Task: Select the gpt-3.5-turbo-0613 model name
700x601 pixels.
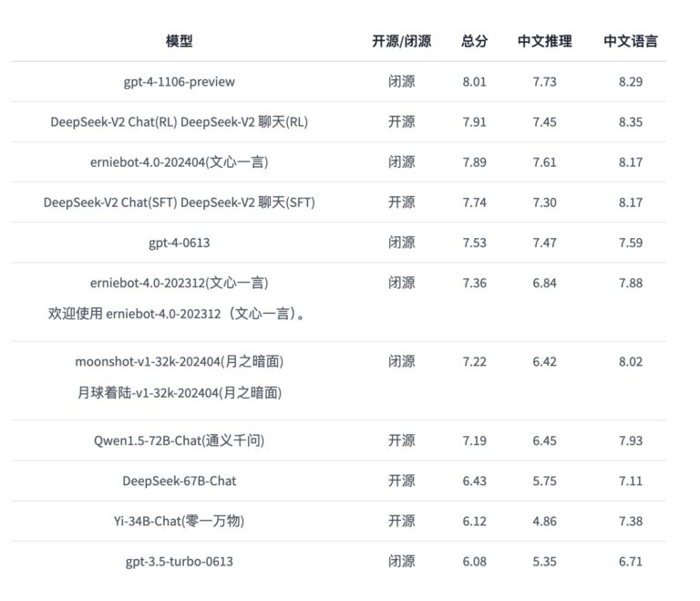Action: [x=179, y=561]
